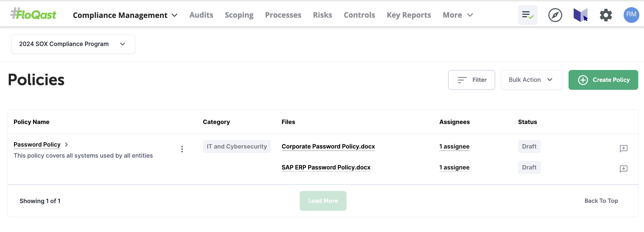This screenshot has width=644, height=232.
Task: Click the IT and Cybersecurity category tag
Action: (x=237, y=147)
